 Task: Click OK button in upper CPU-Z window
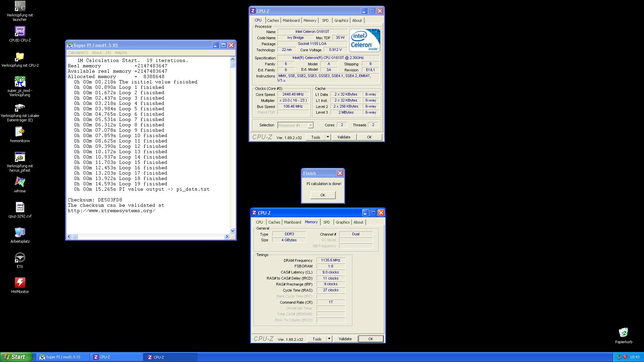[x=369, y=137]
